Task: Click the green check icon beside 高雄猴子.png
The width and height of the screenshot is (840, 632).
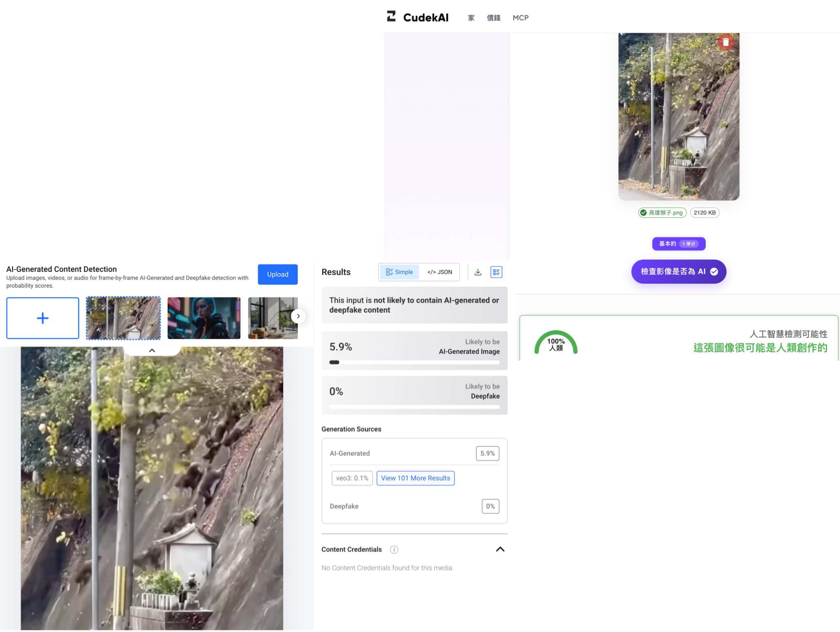Action: [x=644, y=212]
